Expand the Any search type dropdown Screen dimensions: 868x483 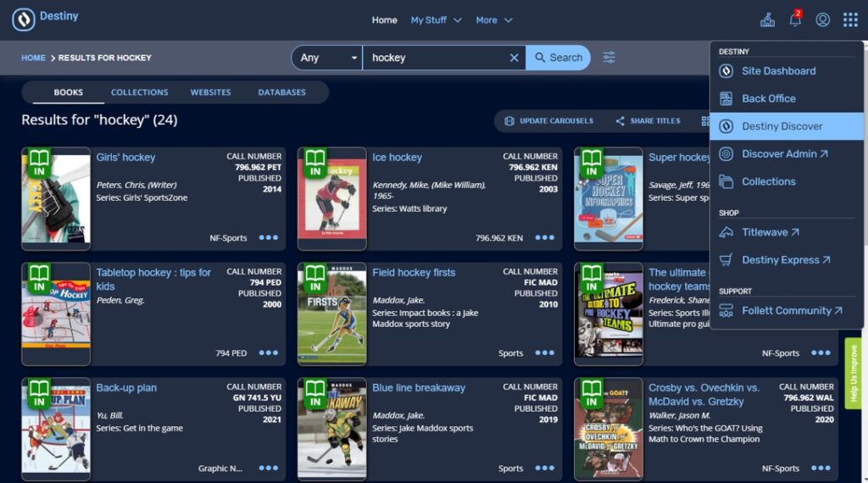point(327,58)
